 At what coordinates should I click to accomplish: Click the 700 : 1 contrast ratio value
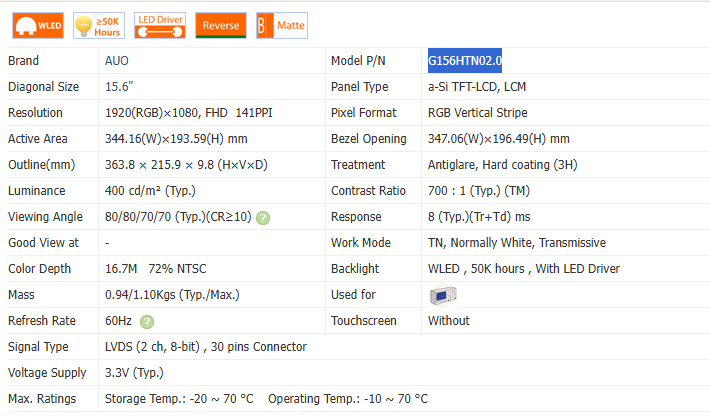479,191
